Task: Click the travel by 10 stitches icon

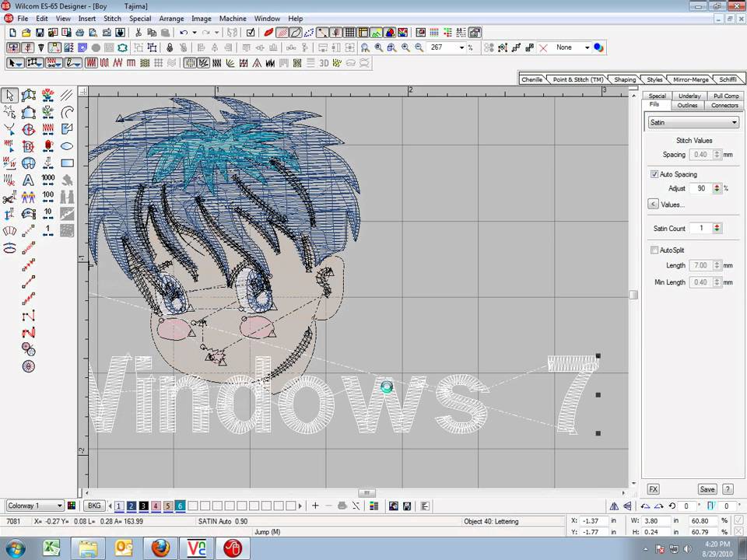Action: point(48,215)
